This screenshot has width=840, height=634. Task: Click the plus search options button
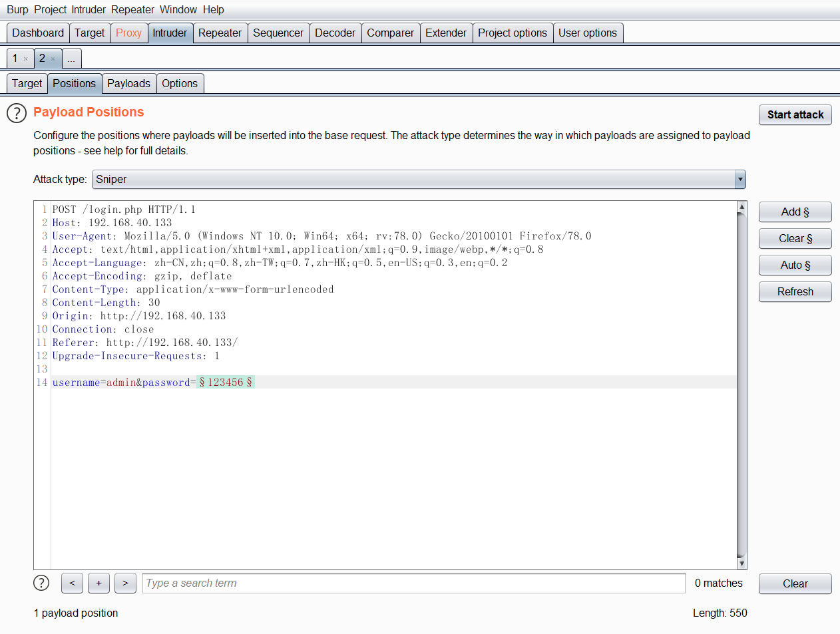[99, 583]
